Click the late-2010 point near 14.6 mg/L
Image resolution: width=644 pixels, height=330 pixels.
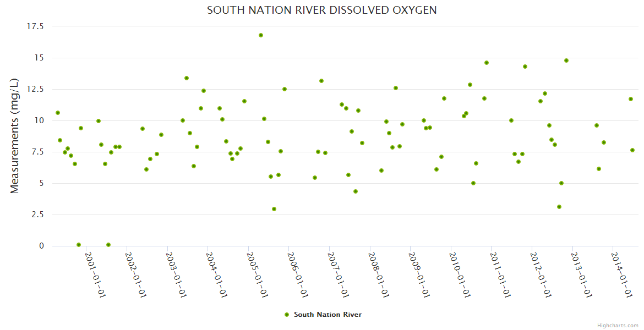click(x=487, y=63)
